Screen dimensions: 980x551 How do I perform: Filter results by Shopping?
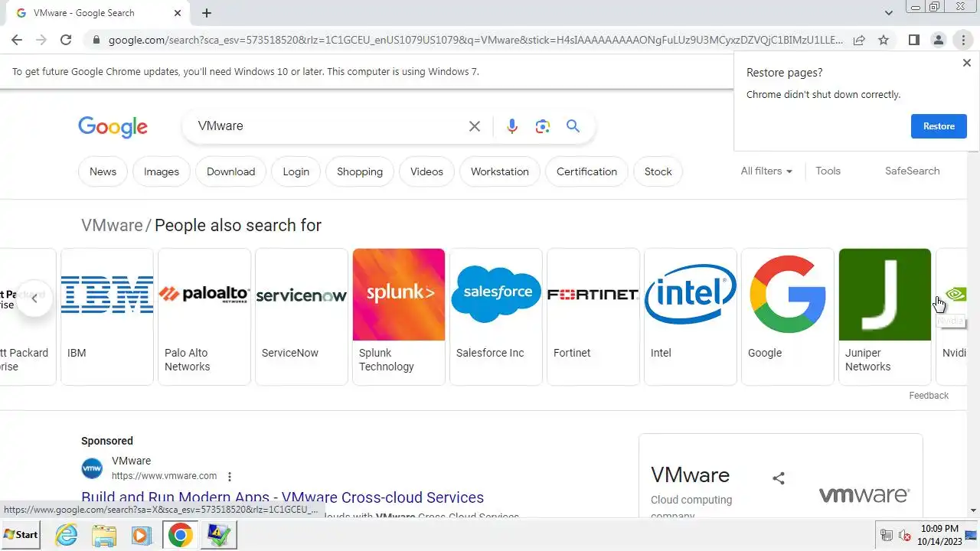[360, 171]
